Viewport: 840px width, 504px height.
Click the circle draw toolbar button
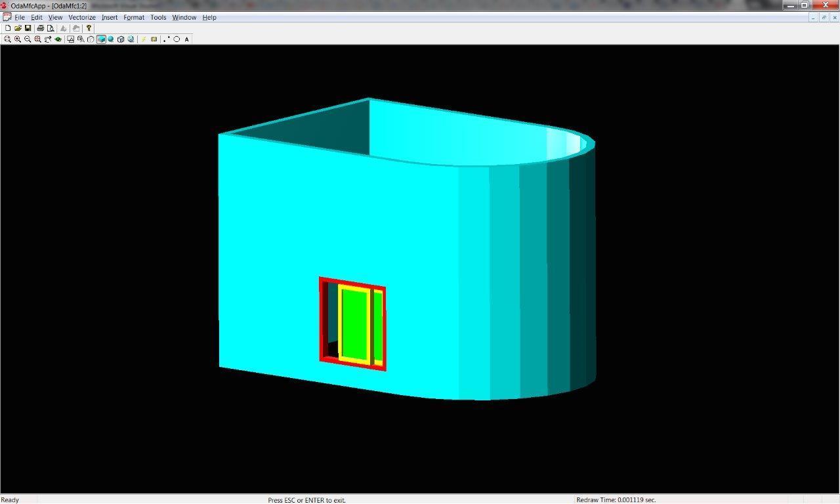(177, 39)
